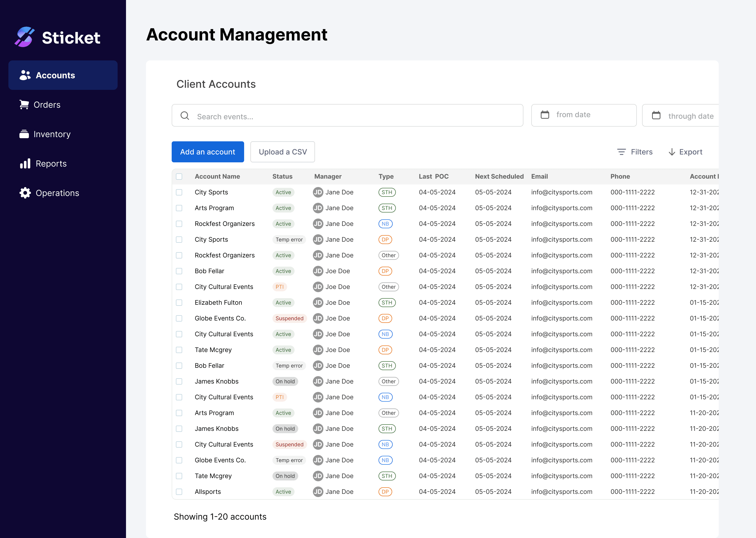Open the Operations gear icon

click(x=25, y=193)
